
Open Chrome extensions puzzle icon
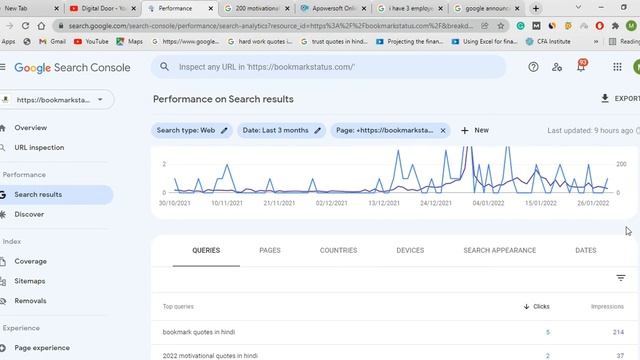coord(615,26)
